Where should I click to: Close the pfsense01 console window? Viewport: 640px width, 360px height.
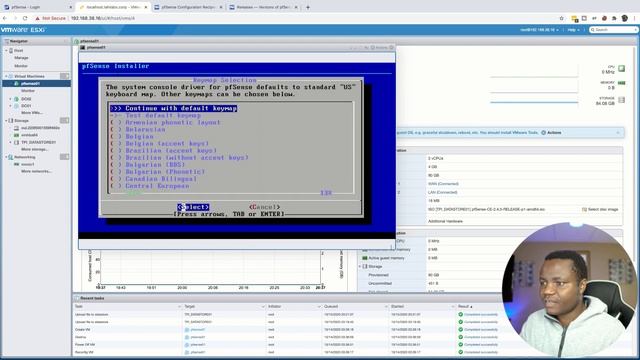coord(391,48)
